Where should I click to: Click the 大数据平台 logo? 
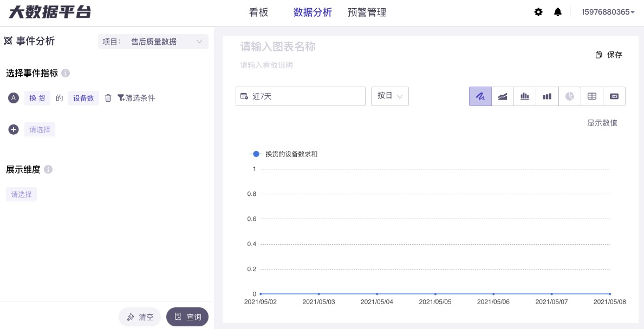[x=50, y=12]
